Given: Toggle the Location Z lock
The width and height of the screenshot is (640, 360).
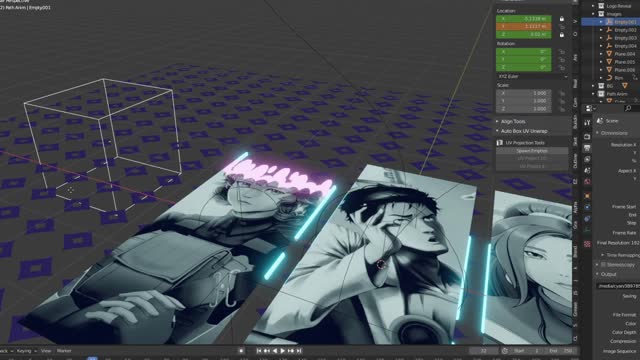Looking at the screenshot, I should pos(562,35).
